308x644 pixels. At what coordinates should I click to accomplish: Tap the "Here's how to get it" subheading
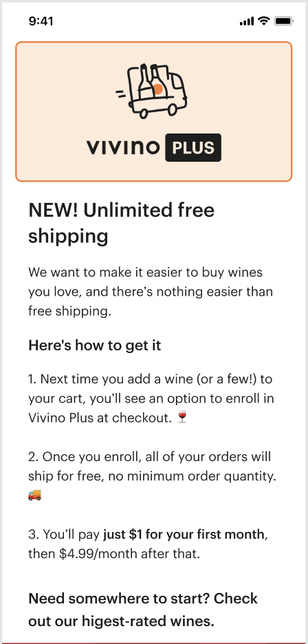pos(94,345)
